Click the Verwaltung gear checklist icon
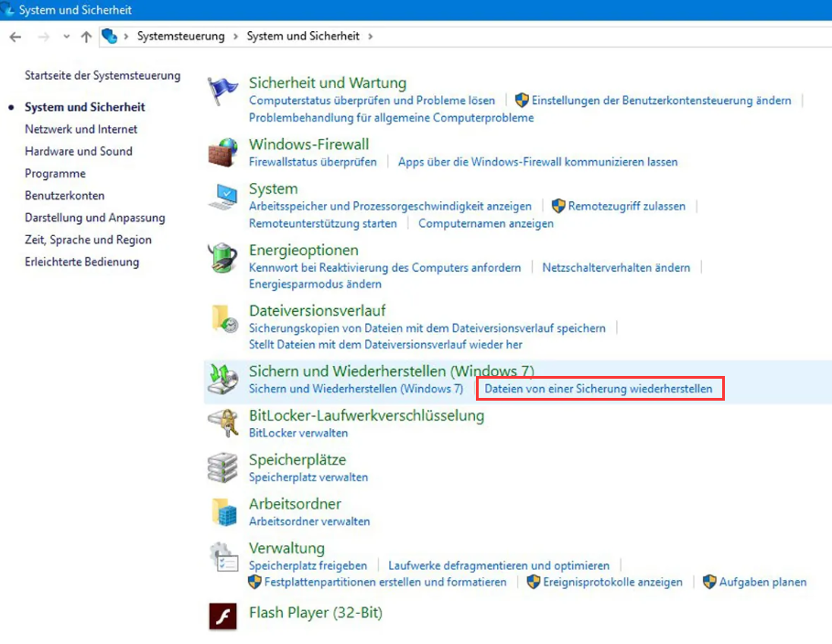The width and height of the screenshot is (832, 644). click(x=223, y=556)
